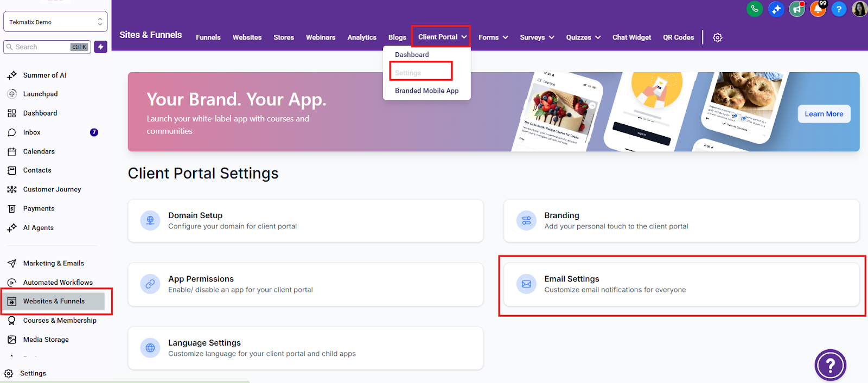Open the floating purple help bubble
868x383 pixels.
[x=830, y=365]
